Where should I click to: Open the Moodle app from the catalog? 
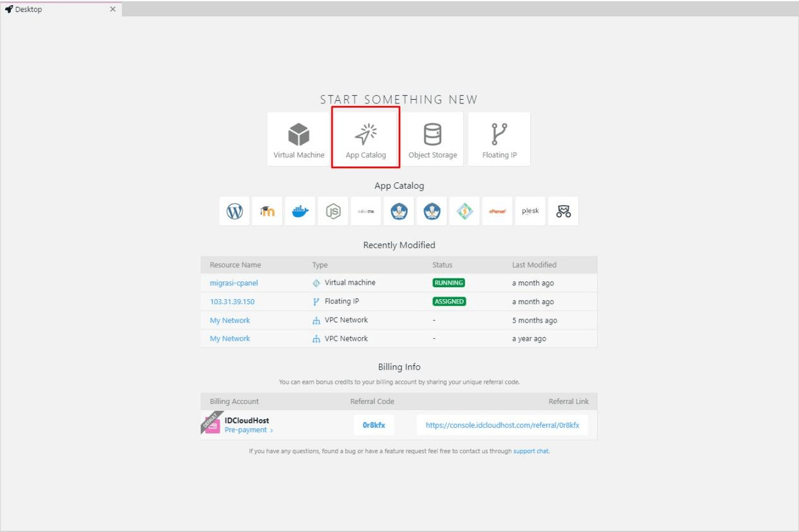(x=267, y=211)
